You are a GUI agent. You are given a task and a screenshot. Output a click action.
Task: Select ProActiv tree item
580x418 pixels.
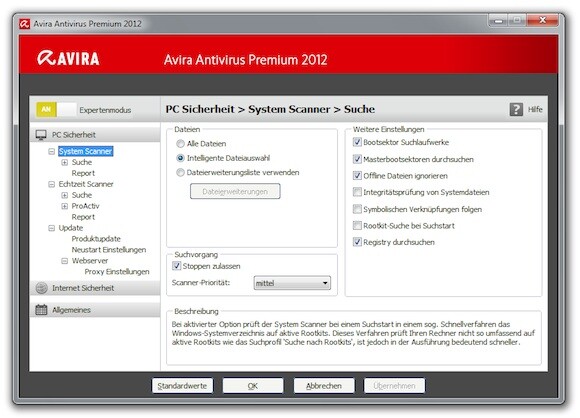(x=85, y=206)
